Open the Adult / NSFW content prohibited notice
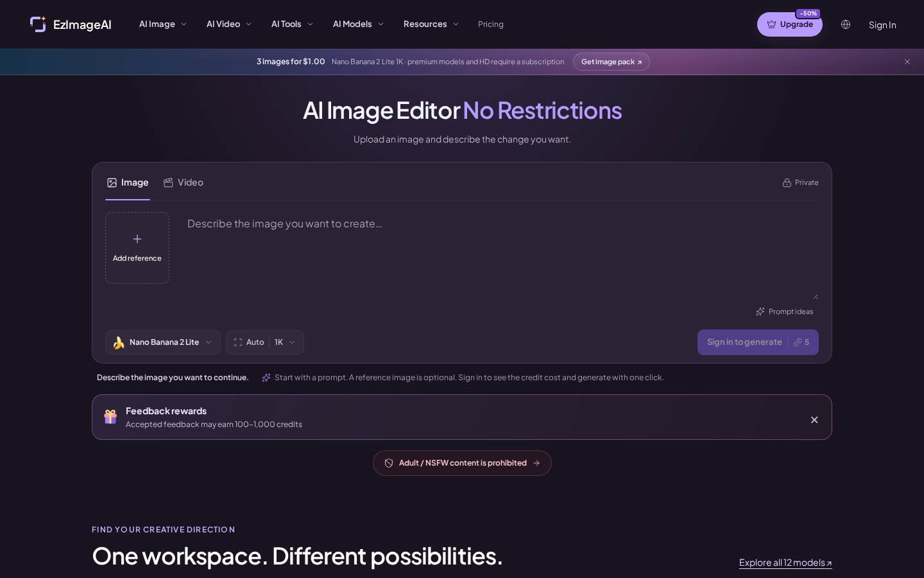Image resolution: width=924 pixels, height=578 pixels. pyautogui.click(x=462, y=463)
